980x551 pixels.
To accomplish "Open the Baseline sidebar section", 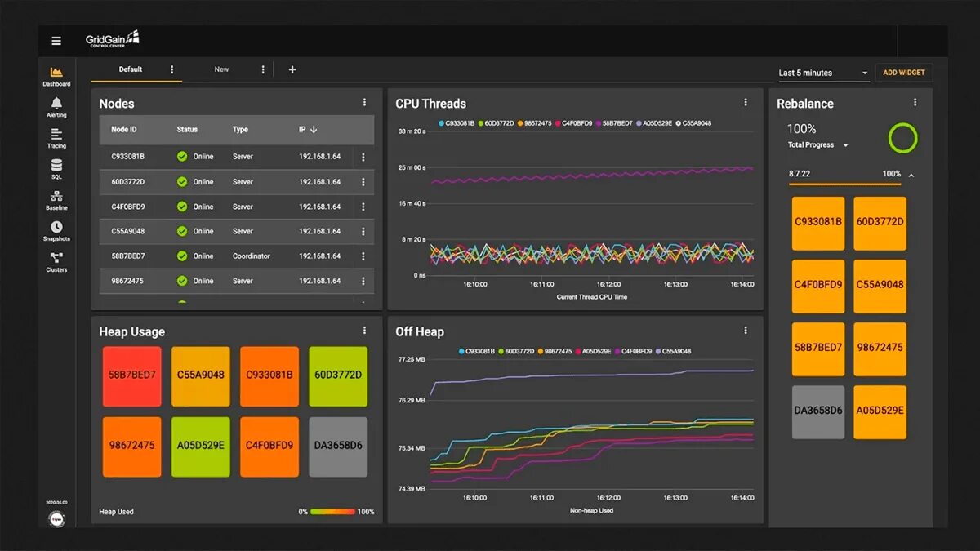I will [x=56, y=201].
